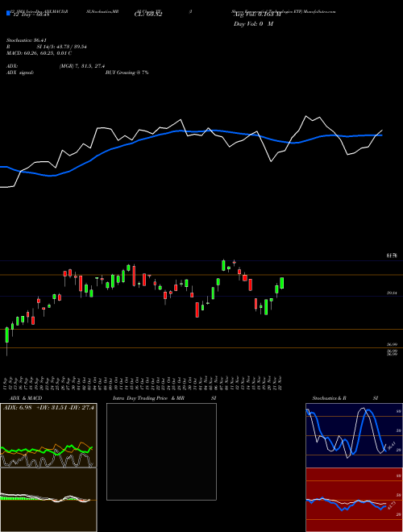
Task: Select the 'Stochastics: 36.41' reading
Action: click(x=27, y=40)
